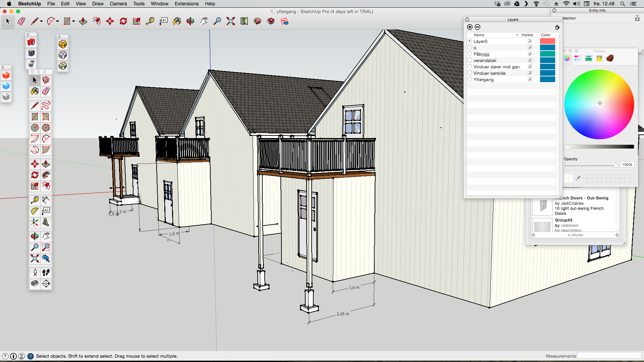This screenshot has width=644, height=362.
Task: Click the Add Layer plus button
Action: click(x=470, y=27)
